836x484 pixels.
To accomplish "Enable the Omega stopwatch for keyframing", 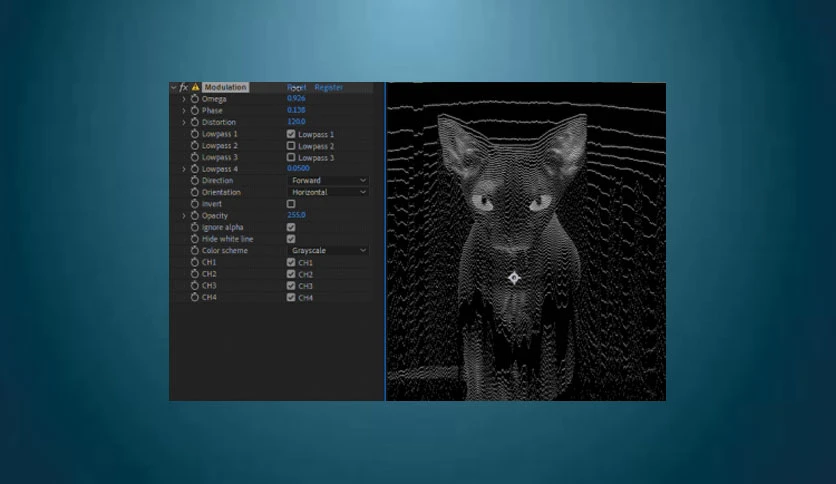I will [195, 99].
